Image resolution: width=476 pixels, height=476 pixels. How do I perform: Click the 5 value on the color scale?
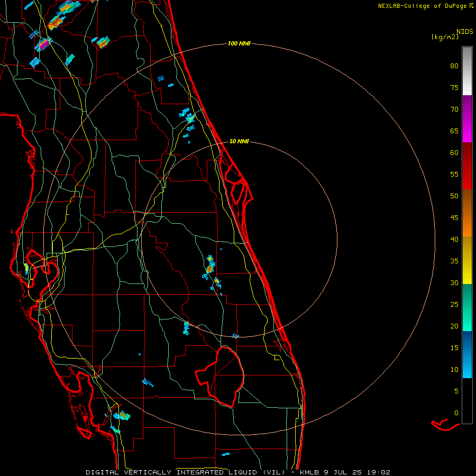click(x=456, y=391)
